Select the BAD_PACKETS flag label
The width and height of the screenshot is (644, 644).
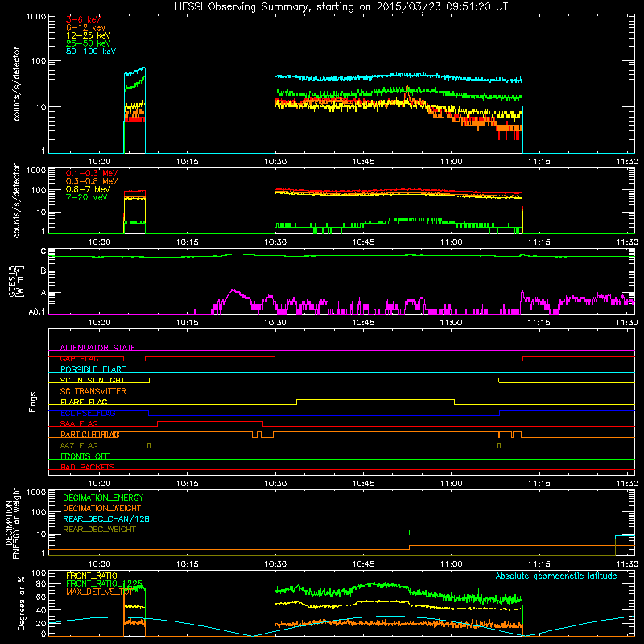(x=88, y=467)
